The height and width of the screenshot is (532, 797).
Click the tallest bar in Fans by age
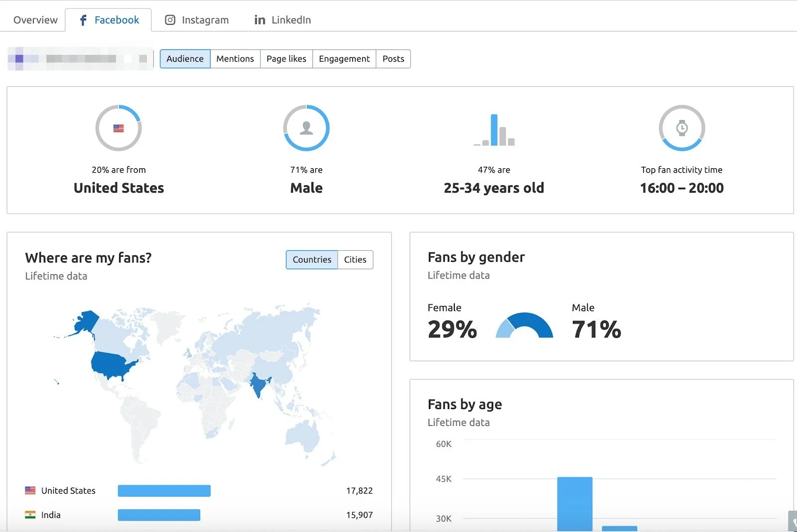tap(575, 503)
